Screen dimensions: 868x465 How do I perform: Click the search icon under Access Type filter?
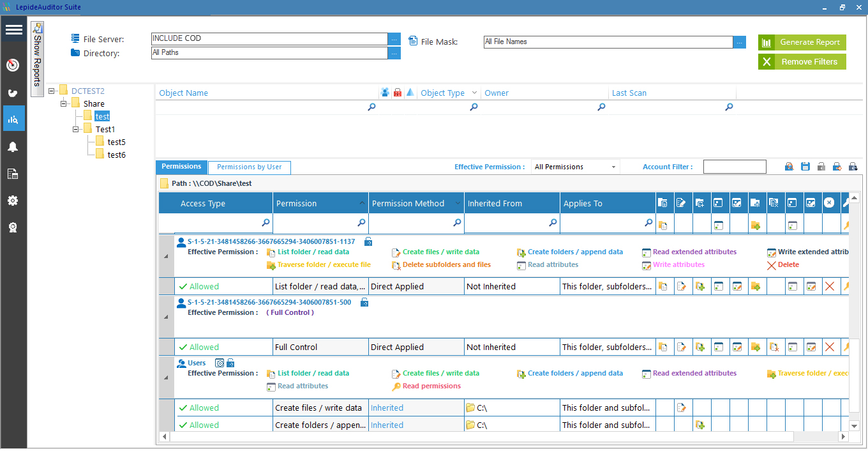pos(266,223)
